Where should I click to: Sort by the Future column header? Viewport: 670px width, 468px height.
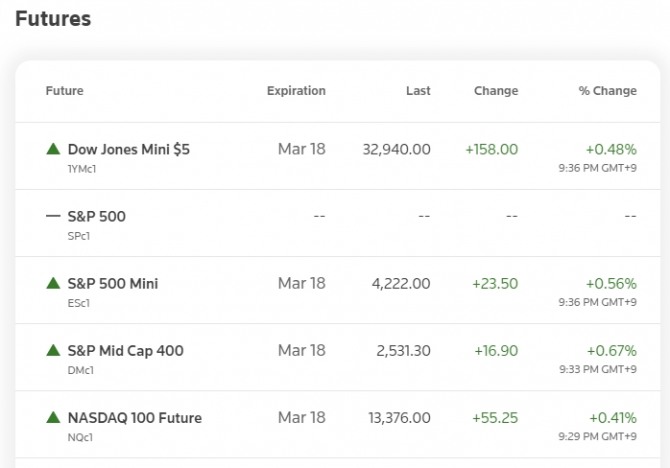pos(65,91)
